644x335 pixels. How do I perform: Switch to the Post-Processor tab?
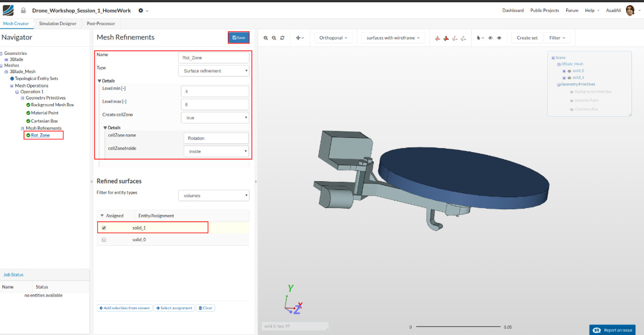click(101, 23)
